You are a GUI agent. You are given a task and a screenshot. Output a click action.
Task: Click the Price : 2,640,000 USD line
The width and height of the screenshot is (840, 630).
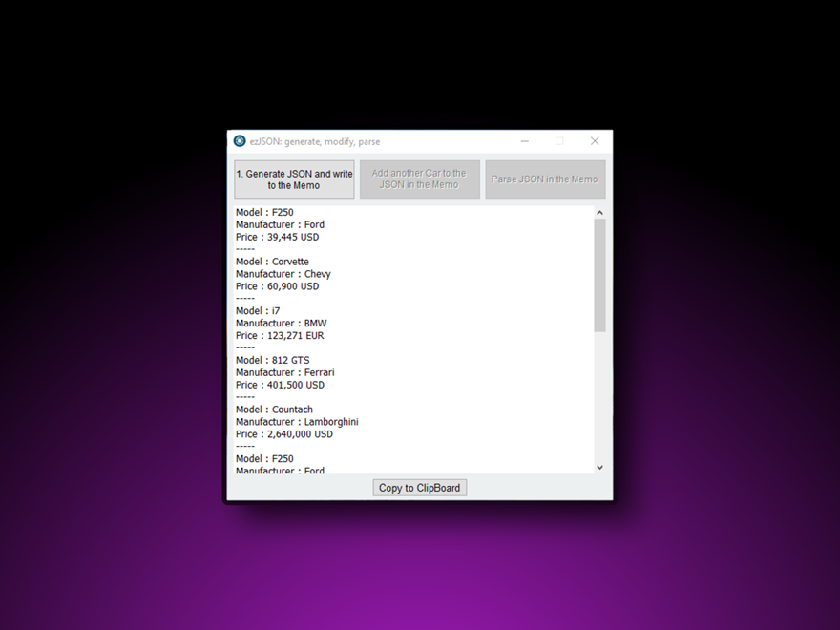284,434
